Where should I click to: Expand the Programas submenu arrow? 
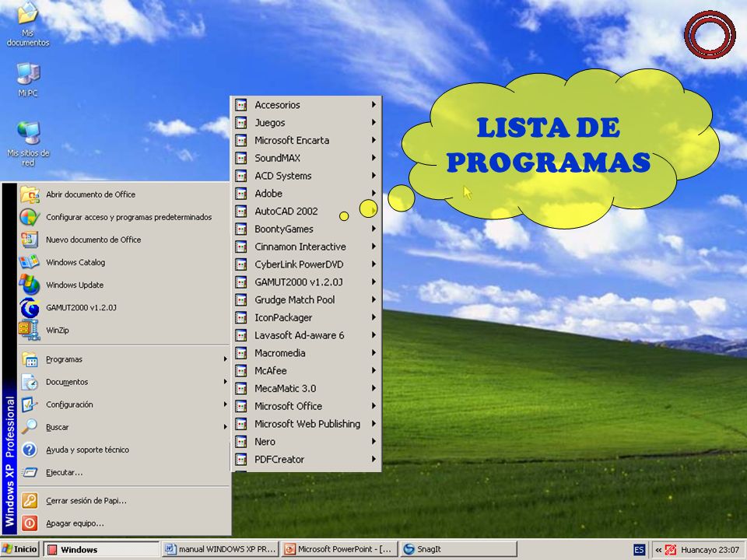pyautogui.click(x=226, y=359)
